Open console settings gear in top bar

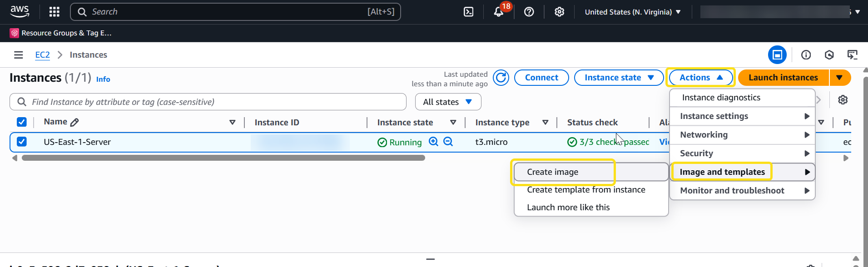coord(559,12)
